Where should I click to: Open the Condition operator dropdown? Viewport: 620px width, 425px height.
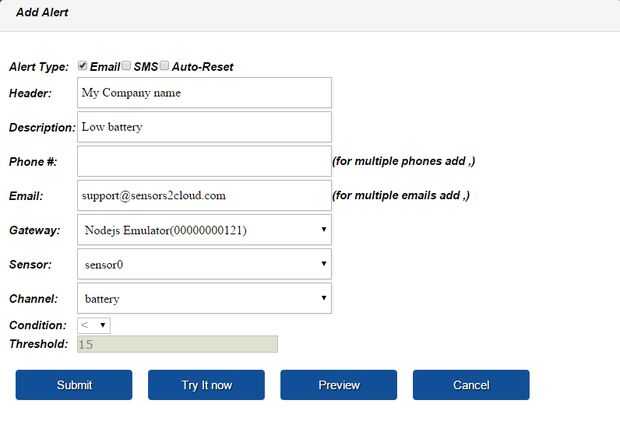click(x=94, y=325)
